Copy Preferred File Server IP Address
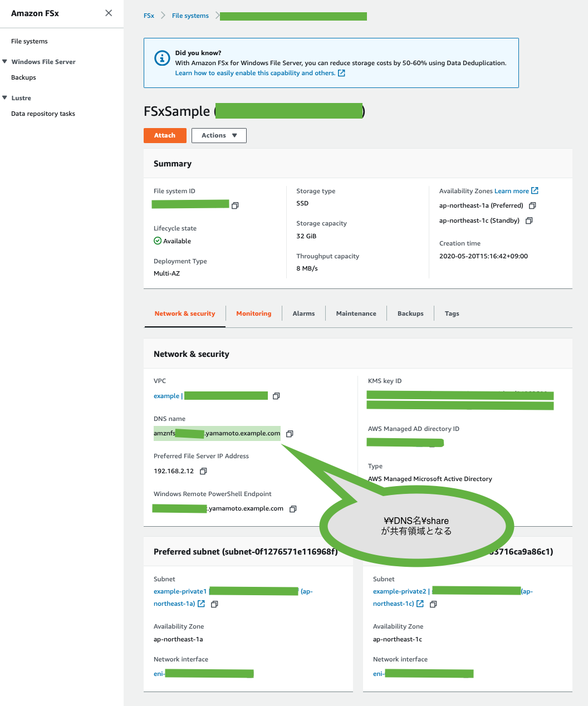 [203, 471]
